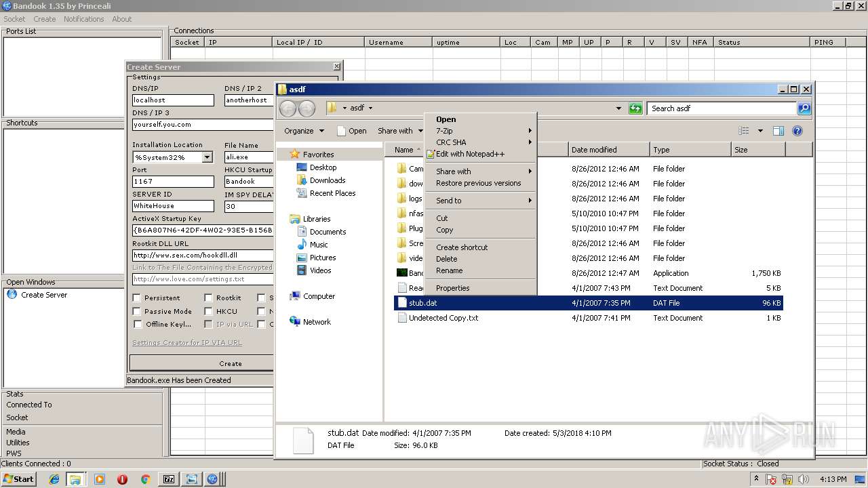Image resolution: width=868 pixels, height=488 pixels.
Task: Click the green refresh button in Explorer
Action: (x=635, y=108)
